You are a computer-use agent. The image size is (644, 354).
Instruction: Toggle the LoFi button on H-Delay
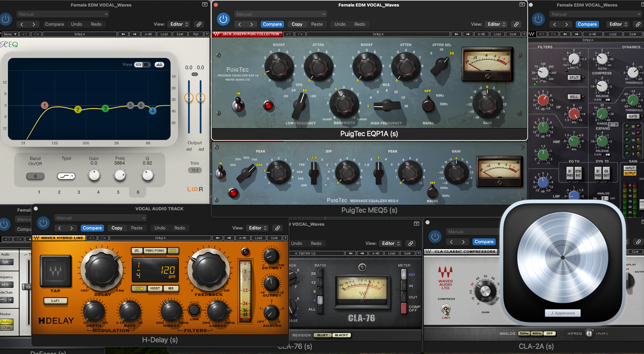click(55, 301)
